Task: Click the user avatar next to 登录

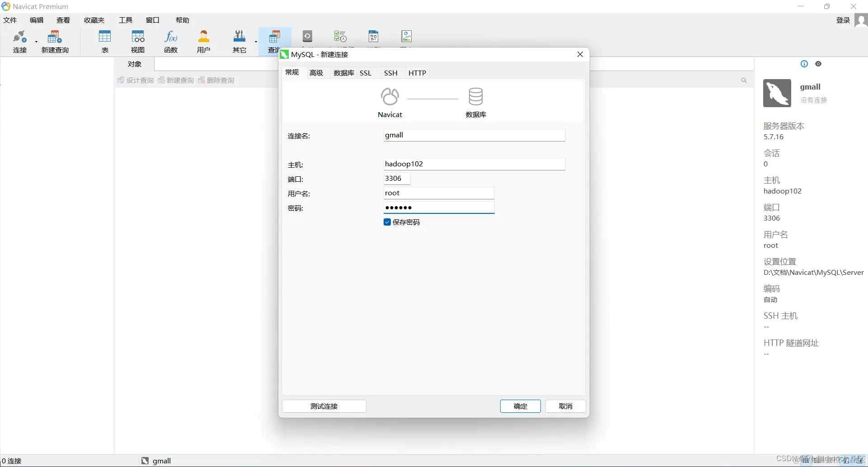Action: click(x=861, y=20)
